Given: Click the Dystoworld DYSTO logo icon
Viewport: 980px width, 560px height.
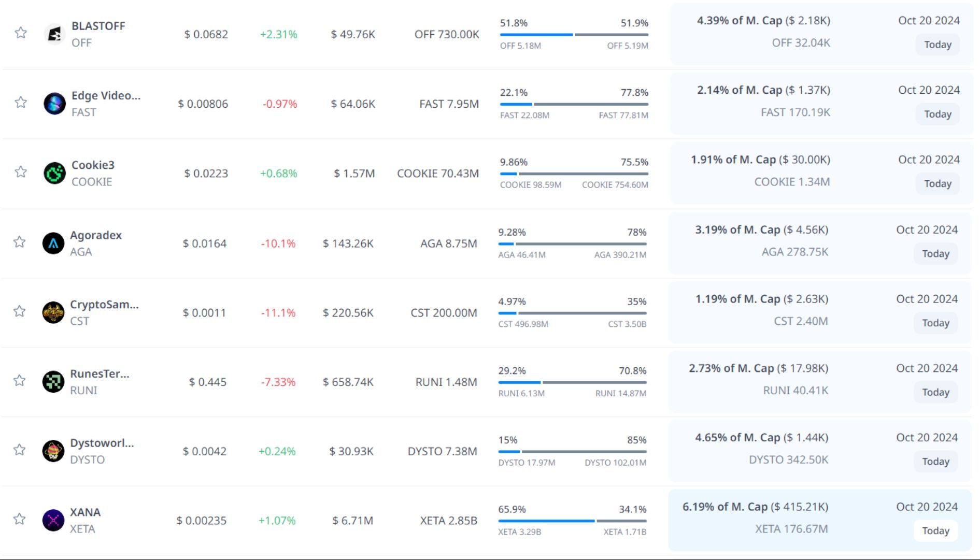Looking at the screenshot, I should pyautogui.click(x=53, y=451).
